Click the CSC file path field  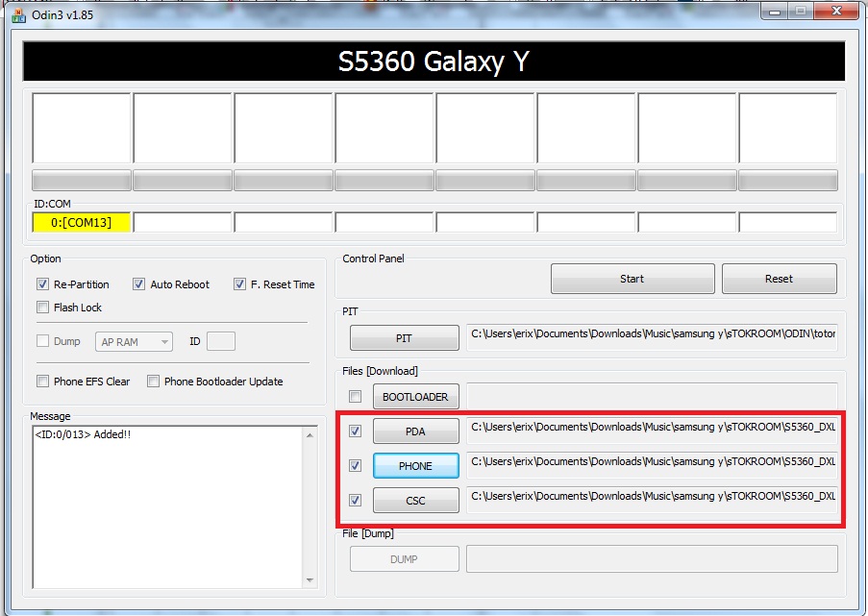[x=652, y=500]
